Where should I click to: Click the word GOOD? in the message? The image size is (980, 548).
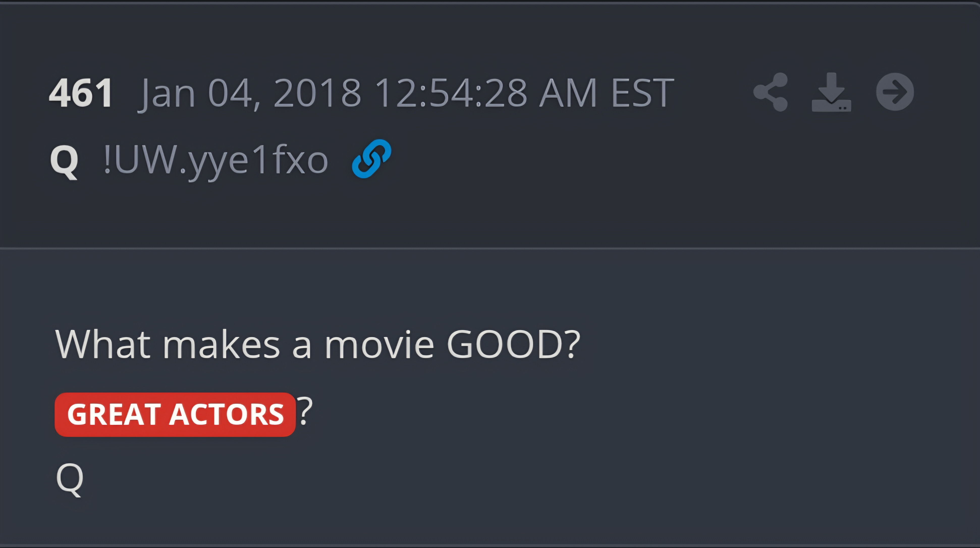pyautogui.click(x=513, y=344)
